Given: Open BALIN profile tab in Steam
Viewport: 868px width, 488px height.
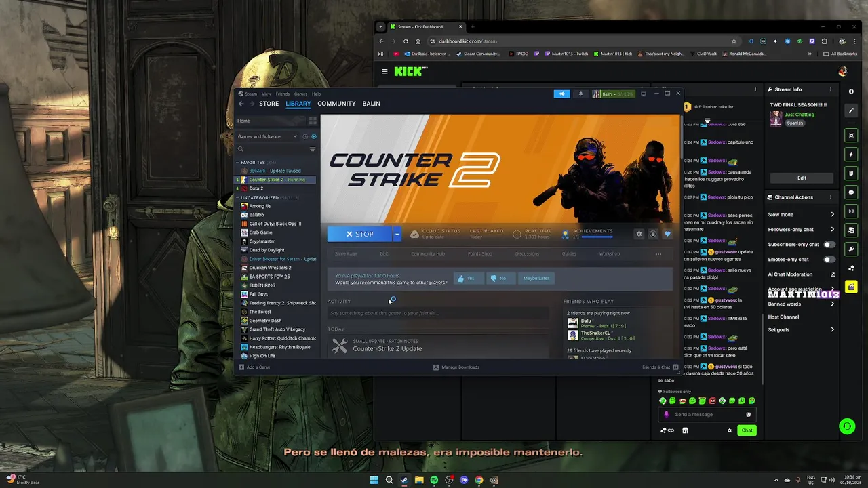Looking at the screenshot, I should 371,104.
